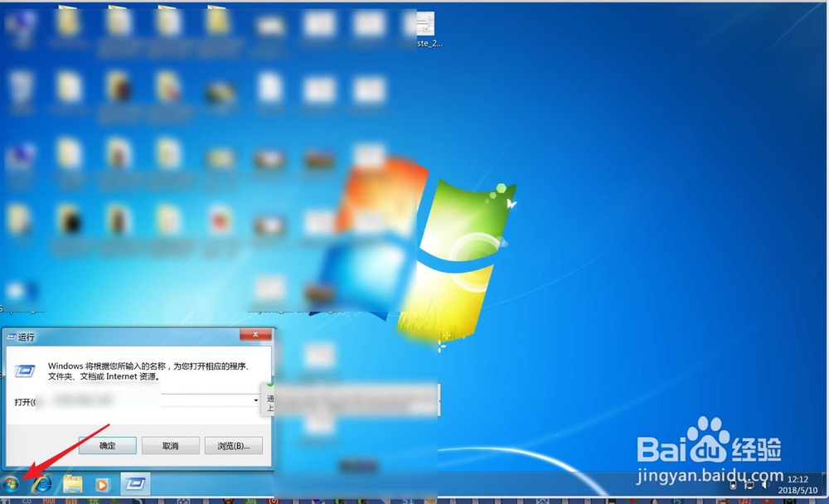Expand the Run command history dropdown

click(x=255, y=400)
